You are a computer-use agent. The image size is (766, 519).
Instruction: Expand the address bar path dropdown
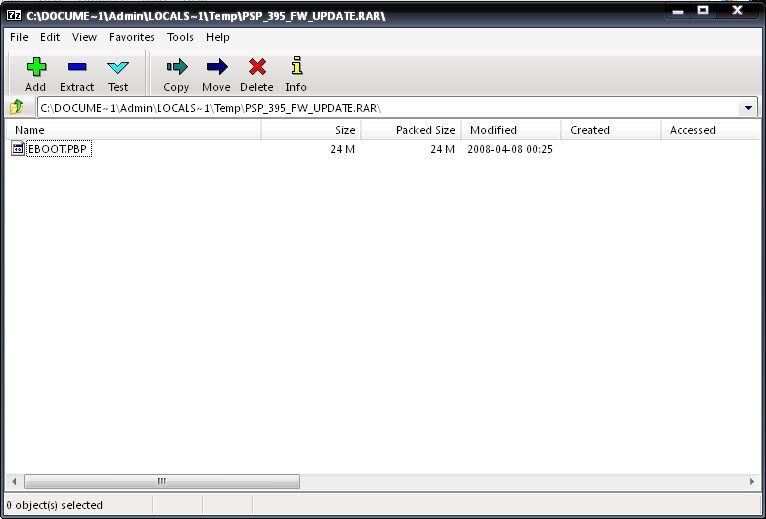click(748, 108)
